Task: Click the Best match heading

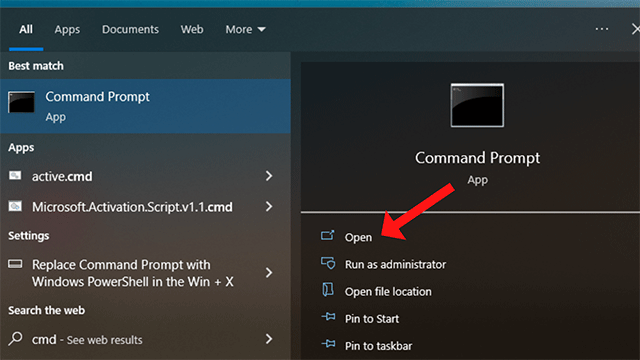Action: (x=36, y=66)
